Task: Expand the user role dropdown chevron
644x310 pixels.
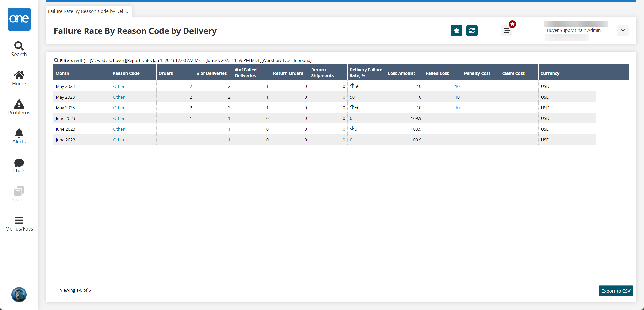Action: 623,31
